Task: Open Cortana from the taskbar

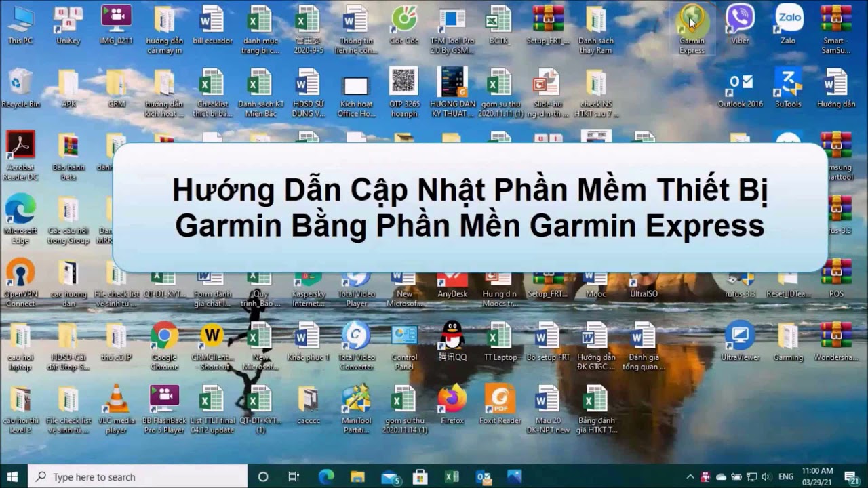Action: [264, 476]
